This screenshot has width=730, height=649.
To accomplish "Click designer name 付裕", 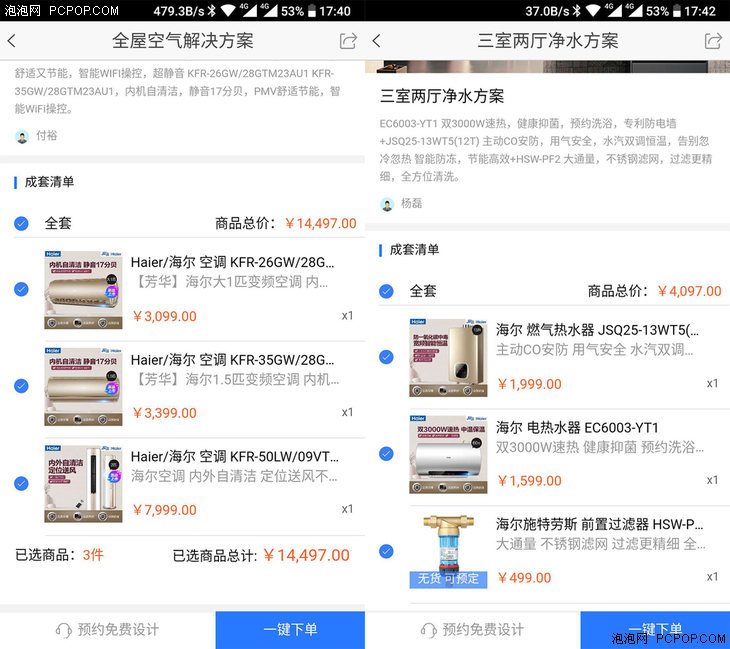I will click(x=47, y=136).
